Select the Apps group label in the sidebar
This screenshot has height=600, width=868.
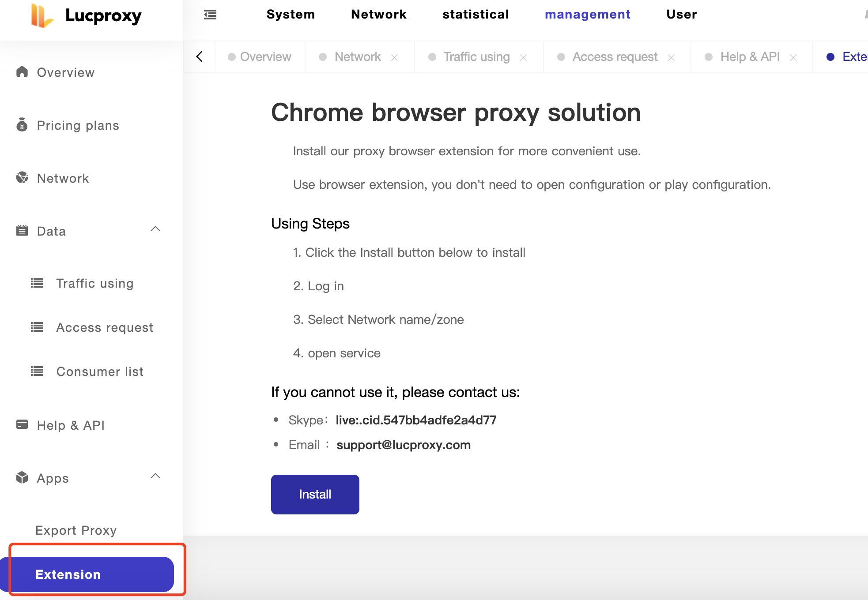53,478
